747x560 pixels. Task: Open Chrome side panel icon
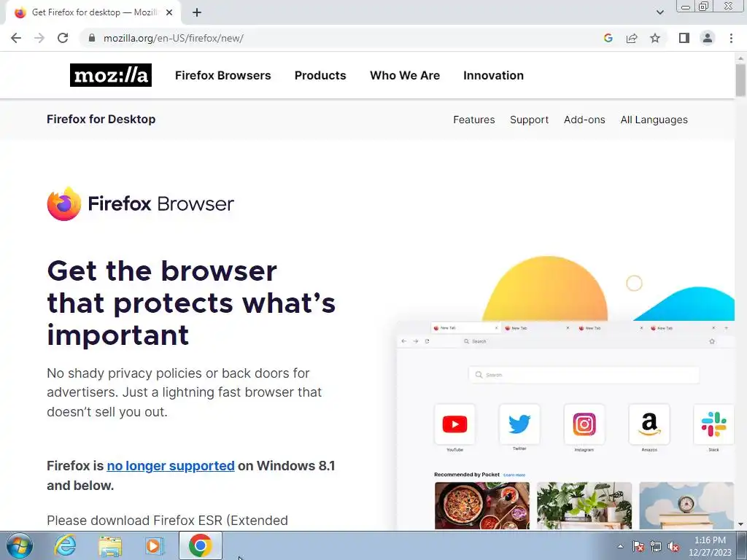coord(684,38)
